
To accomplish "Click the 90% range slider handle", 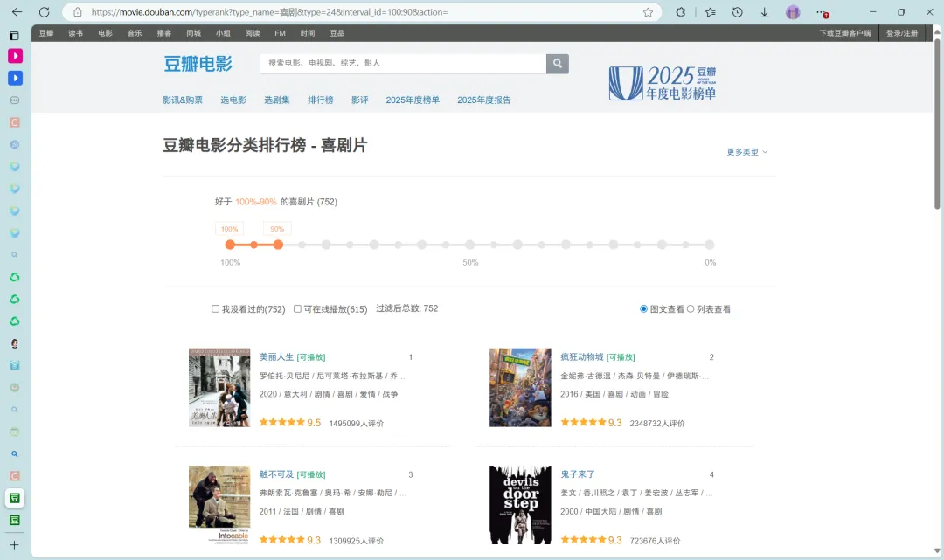I will (x=278, y=245).
